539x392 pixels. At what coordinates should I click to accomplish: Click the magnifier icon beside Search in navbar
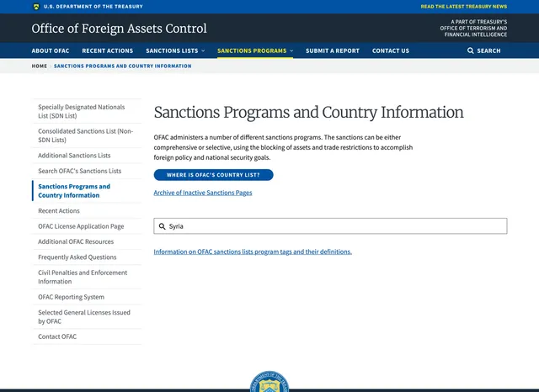[x=471, y=50]
